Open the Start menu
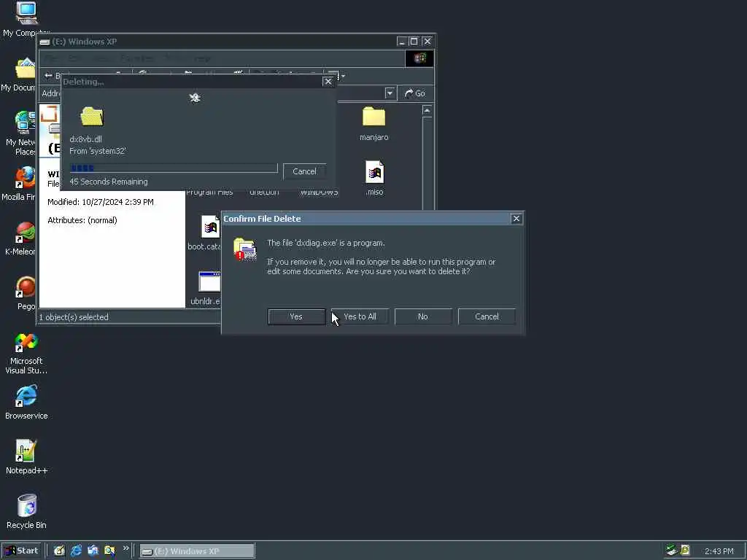Image resolution: width=747 pixels, height=560 pixels. click(x=21, y=551)
